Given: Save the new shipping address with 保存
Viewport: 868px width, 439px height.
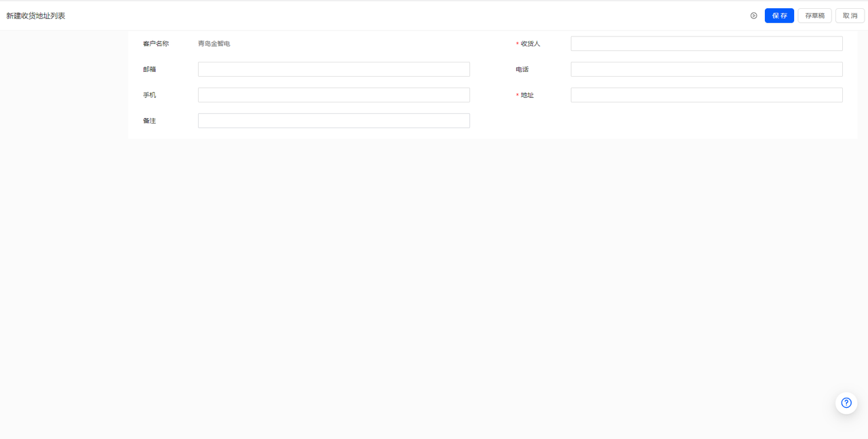Looking at the screenshot, I should point(779,16).
